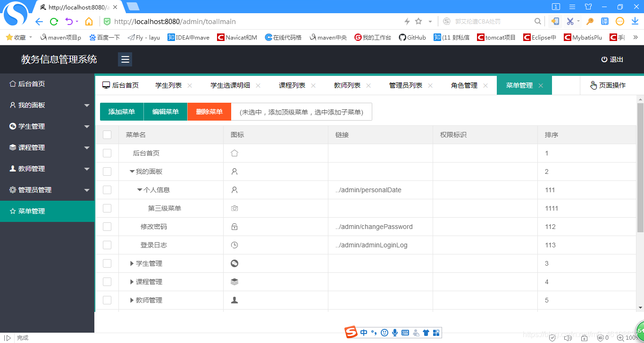Click the 删除菜单 button

point(209,112)
